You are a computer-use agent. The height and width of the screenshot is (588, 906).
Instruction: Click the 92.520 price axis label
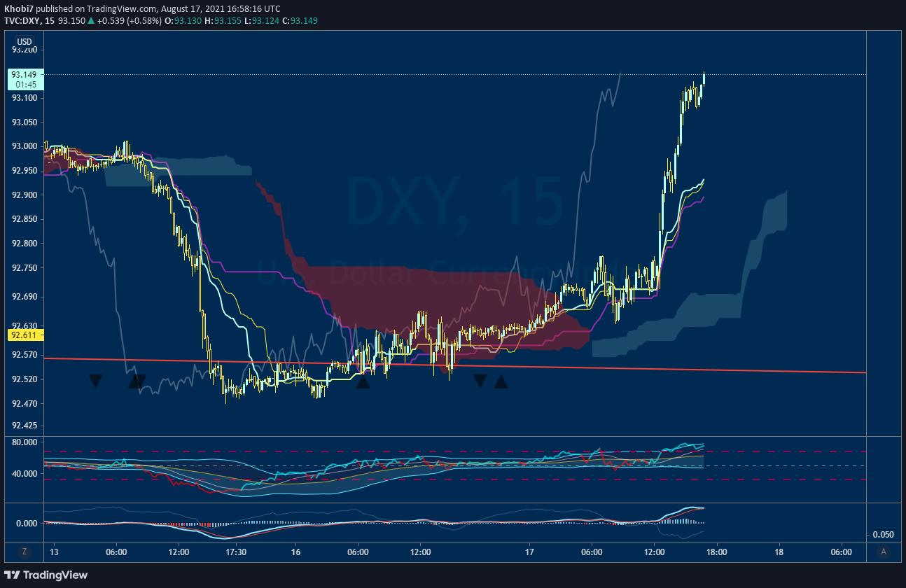click(25, 379)
